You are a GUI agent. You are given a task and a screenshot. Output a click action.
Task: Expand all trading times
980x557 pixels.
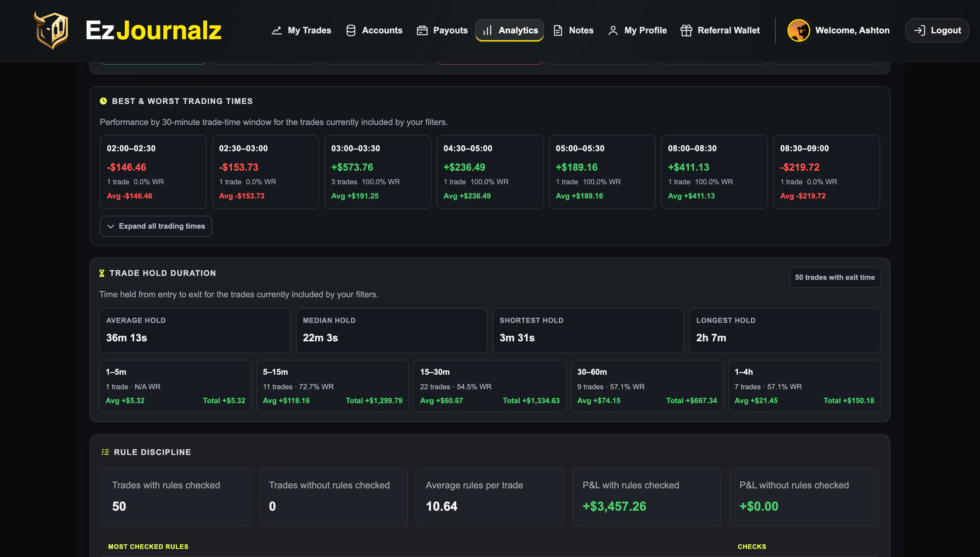click(x=156, y=226)
